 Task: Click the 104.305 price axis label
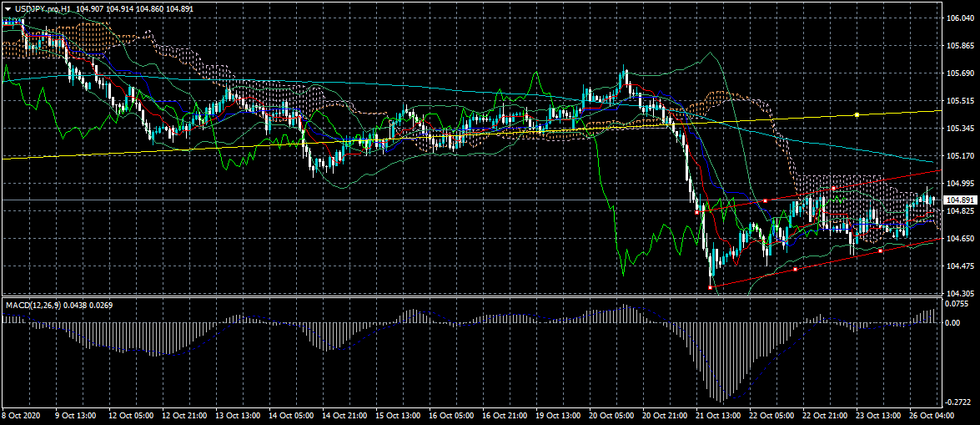961,294
